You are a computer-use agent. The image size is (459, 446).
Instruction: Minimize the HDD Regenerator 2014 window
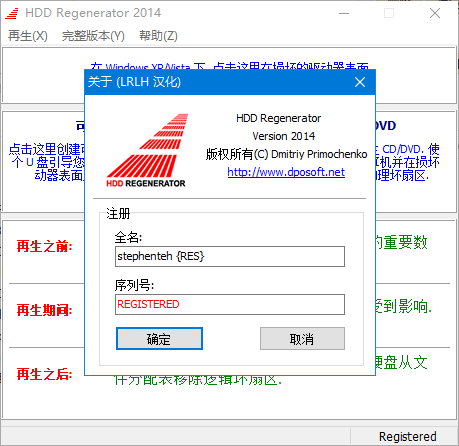click(x=344, y=13)
